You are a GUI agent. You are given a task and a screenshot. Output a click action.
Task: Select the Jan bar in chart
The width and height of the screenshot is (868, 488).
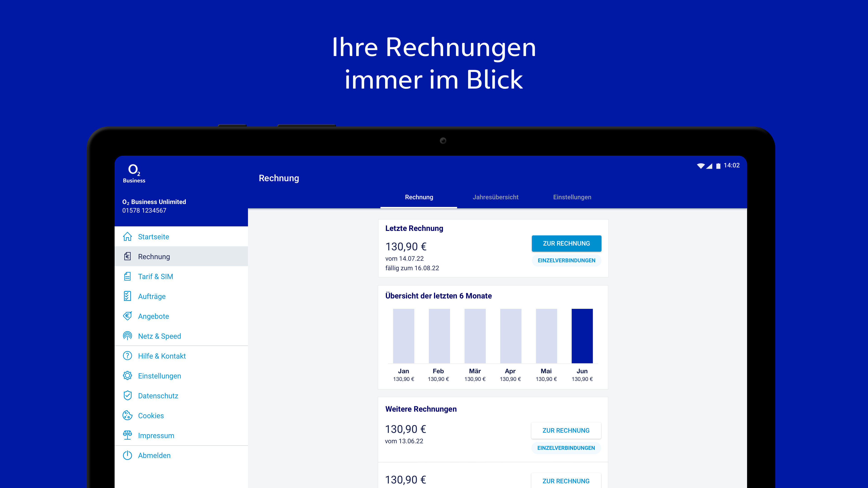(403, 336)
